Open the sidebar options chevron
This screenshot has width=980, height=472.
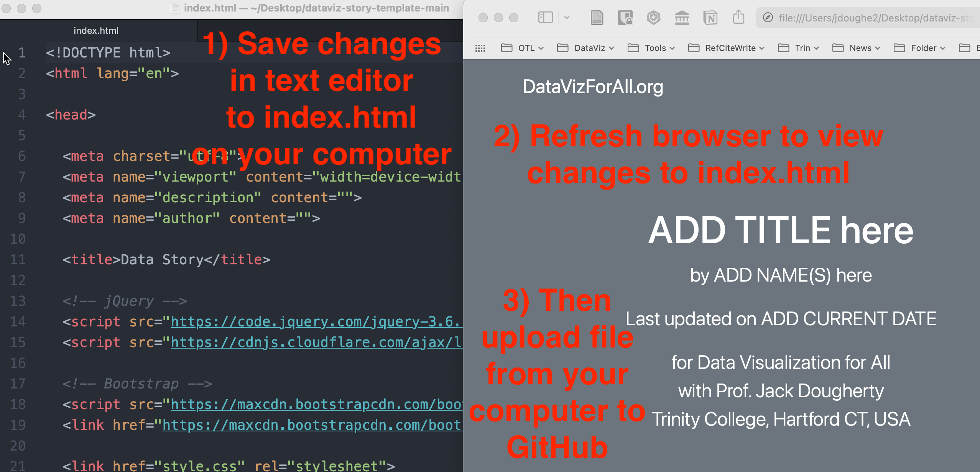click(567, 18)
